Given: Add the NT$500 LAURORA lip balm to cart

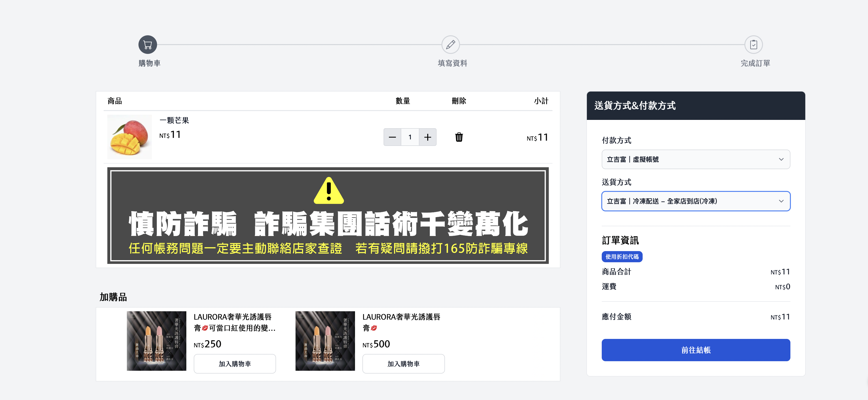Looking at the screenshot, I should coord(403,364).
